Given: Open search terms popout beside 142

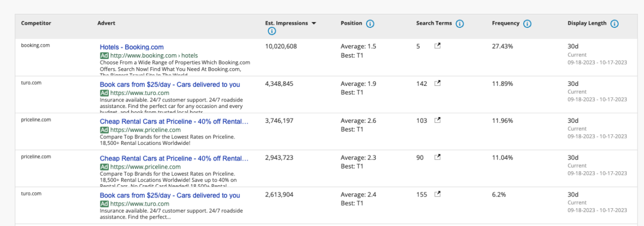Looking at the screenshot, I should [437, 83].
